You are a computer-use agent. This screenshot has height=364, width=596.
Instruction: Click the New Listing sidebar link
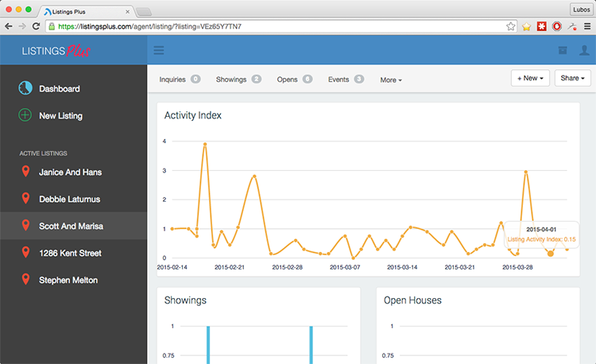pos(61,115)
